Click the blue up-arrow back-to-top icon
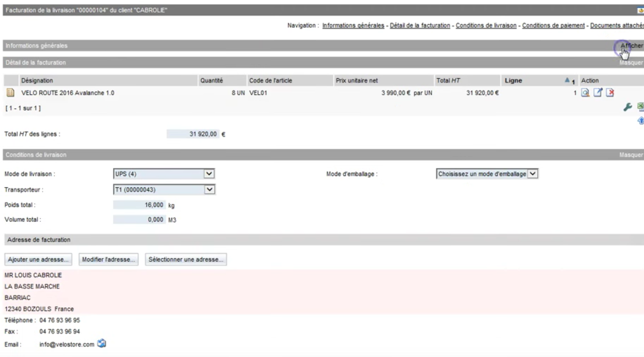The width and height of the screenshot is (644, 357). 641,121
